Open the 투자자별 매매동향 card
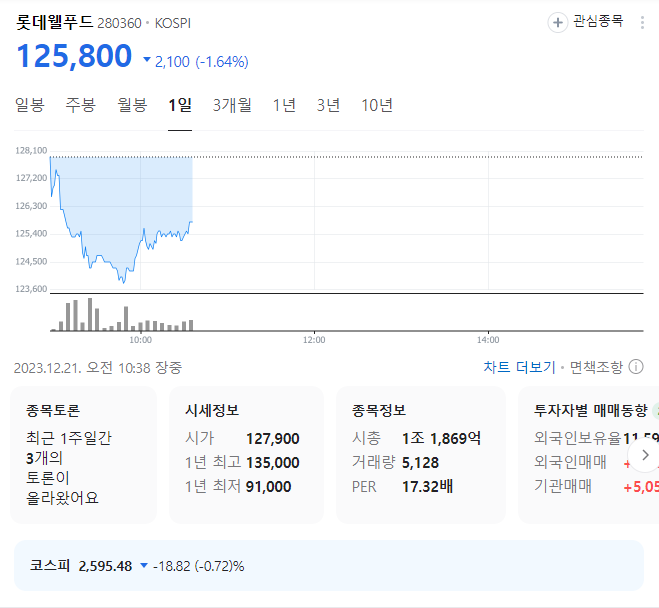 coord(588,455)
